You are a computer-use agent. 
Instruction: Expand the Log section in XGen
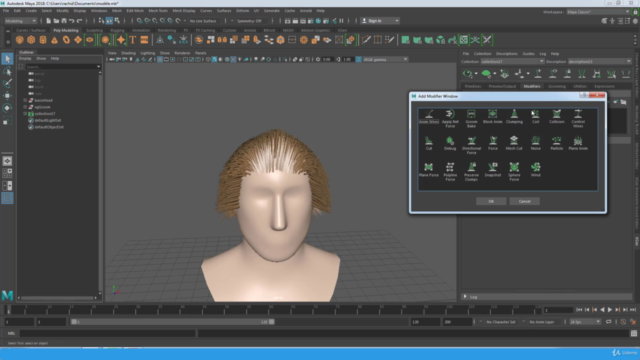tap(465, 297)
